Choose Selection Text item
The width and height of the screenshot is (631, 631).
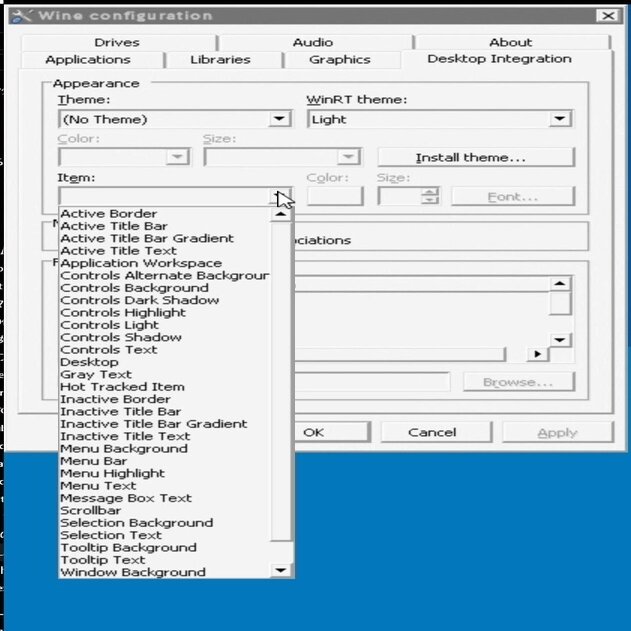pos(165,535)
